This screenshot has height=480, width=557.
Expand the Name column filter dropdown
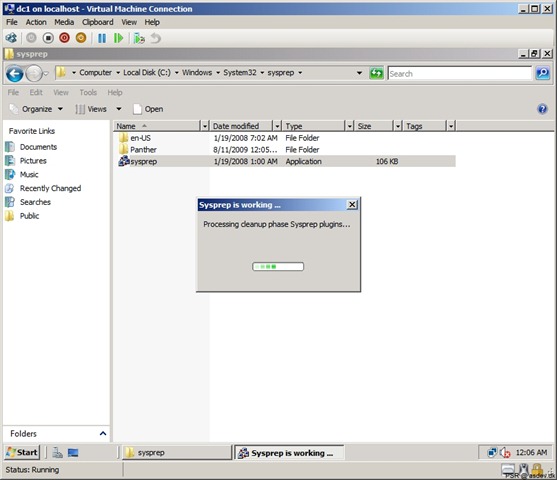205,126
